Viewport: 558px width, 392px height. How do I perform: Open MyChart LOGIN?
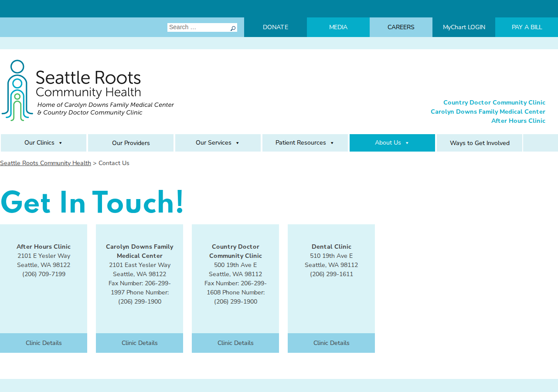pyautogui.click(x=464, y=27)
